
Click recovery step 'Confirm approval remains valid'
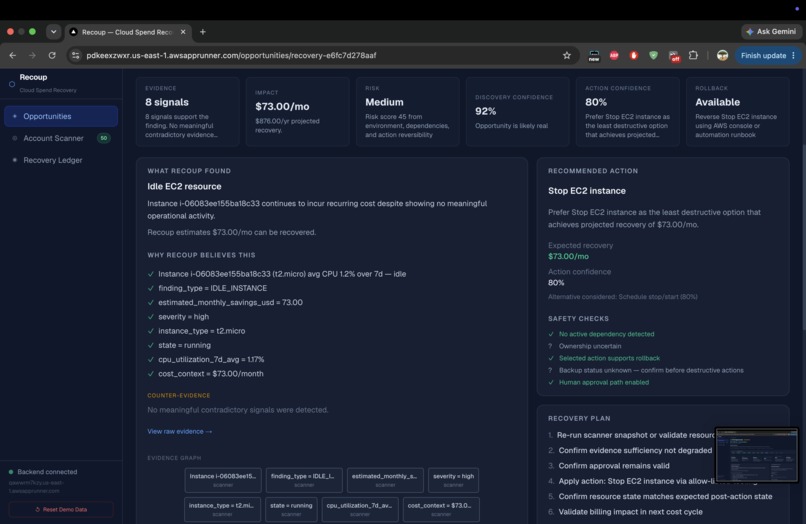614,466
